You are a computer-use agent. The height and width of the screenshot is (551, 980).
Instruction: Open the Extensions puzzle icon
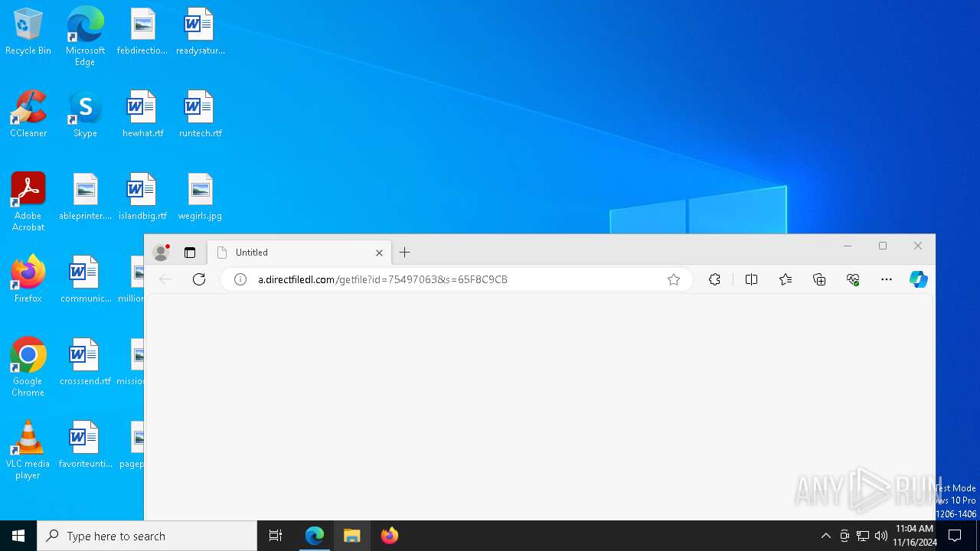pos(715,279)
